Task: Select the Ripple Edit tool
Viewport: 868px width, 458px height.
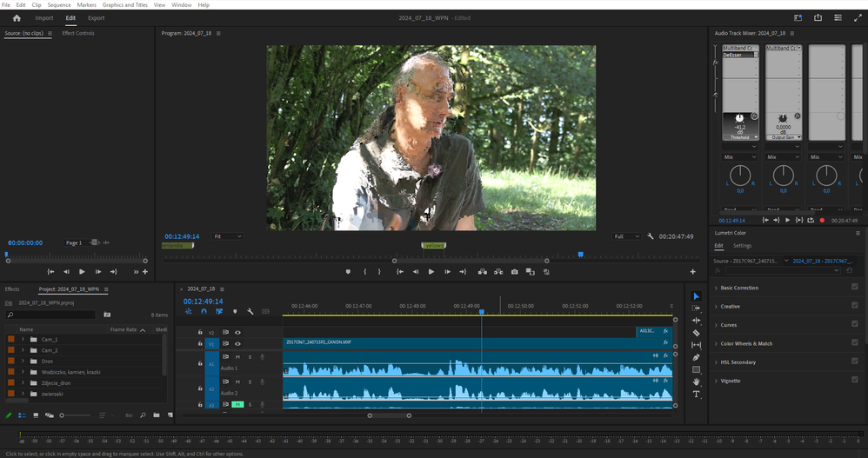Action: point(697,321)
